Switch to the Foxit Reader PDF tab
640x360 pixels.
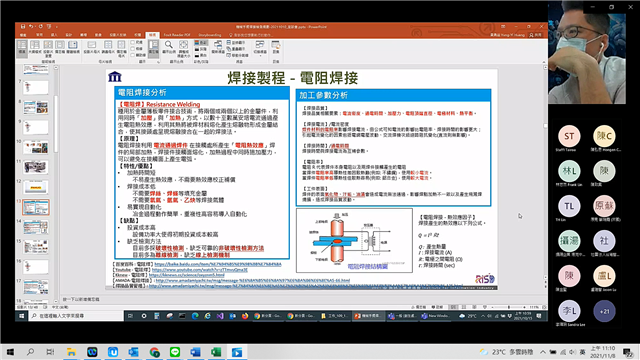click(x=177, y=35)
